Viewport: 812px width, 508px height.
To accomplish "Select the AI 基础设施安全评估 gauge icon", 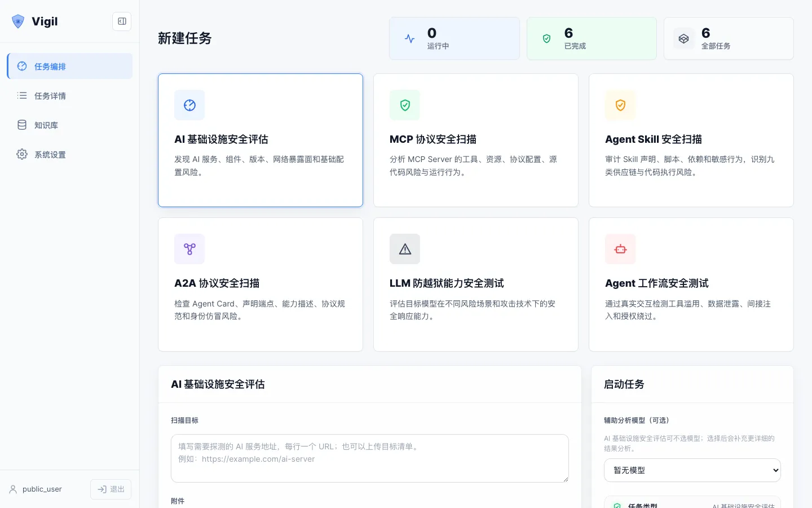I will point(189,105).
